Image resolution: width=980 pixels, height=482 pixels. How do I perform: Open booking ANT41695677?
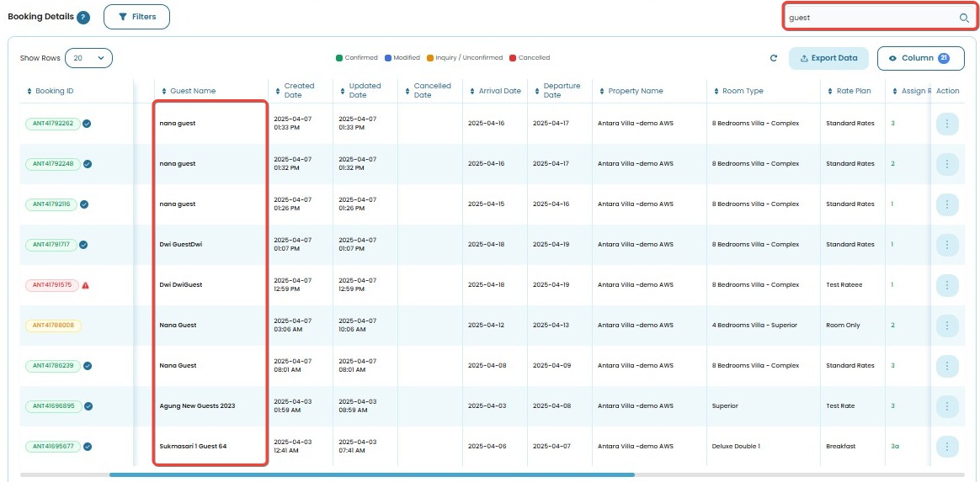[x=53, y=447]
